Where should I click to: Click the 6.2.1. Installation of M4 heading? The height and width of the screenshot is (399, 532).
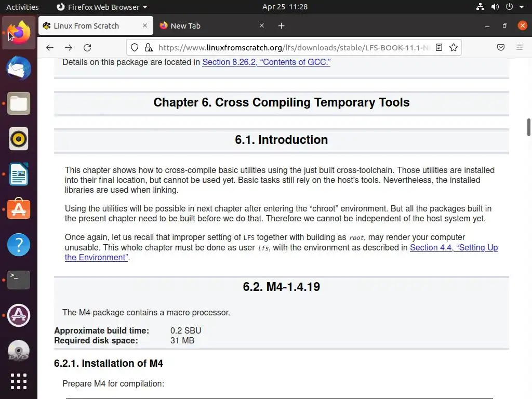click(109, 363)
